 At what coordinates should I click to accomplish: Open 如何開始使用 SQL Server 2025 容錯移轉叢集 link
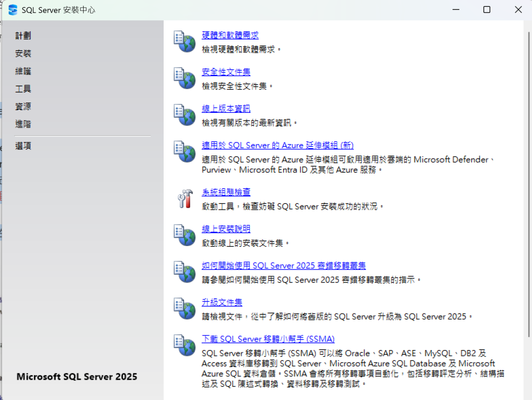(x=284, y=265)
